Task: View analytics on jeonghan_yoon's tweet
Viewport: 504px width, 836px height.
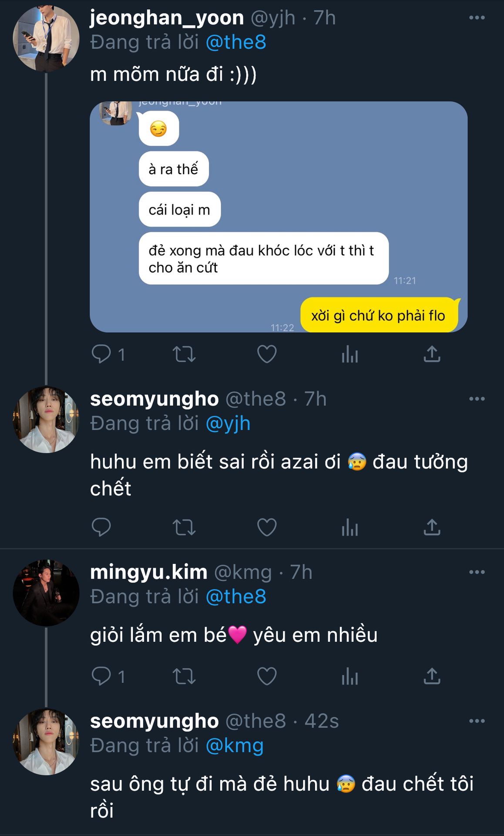Action: tap(349, 354)
